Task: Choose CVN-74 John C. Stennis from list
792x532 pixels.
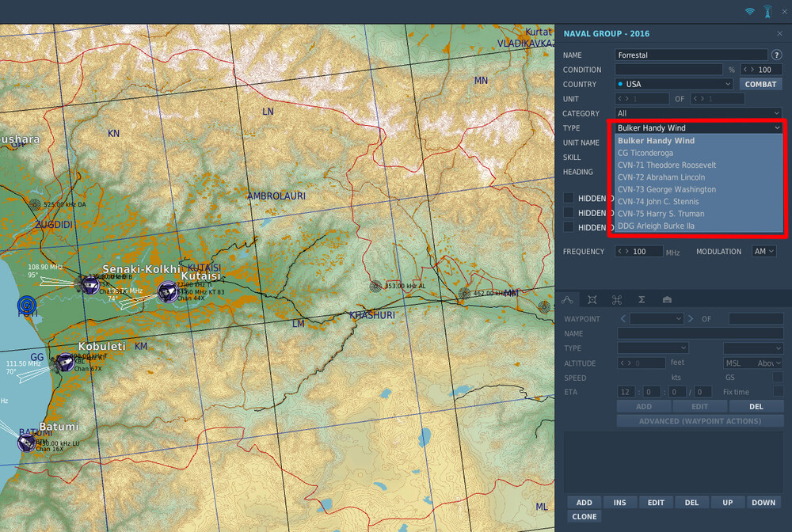Action: [x=657, y=202]
